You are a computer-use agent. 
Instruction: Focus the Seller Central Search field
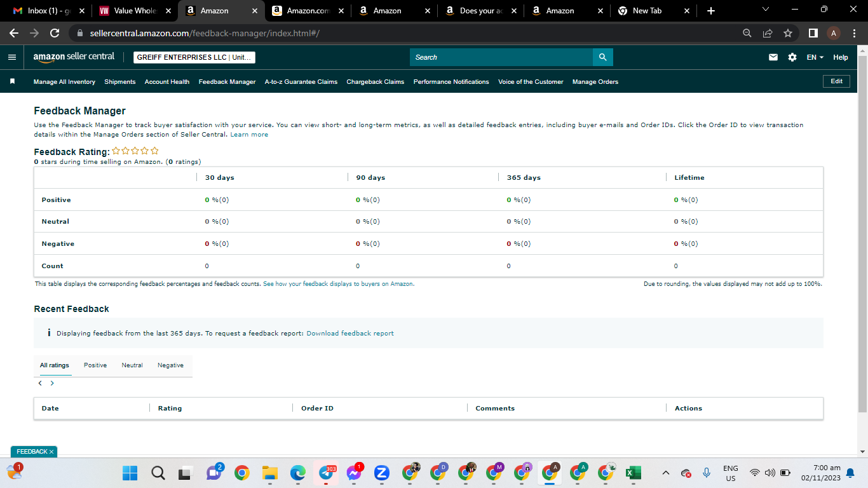pos(501,57)
